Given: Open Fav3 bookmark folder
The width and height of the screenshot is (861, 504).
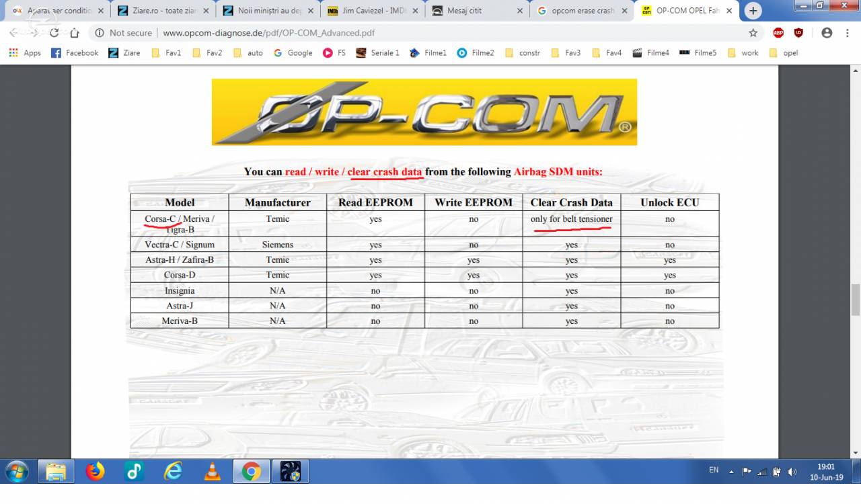Looking at the screenshot, I should pyautogui.click(x=566, y=53).
